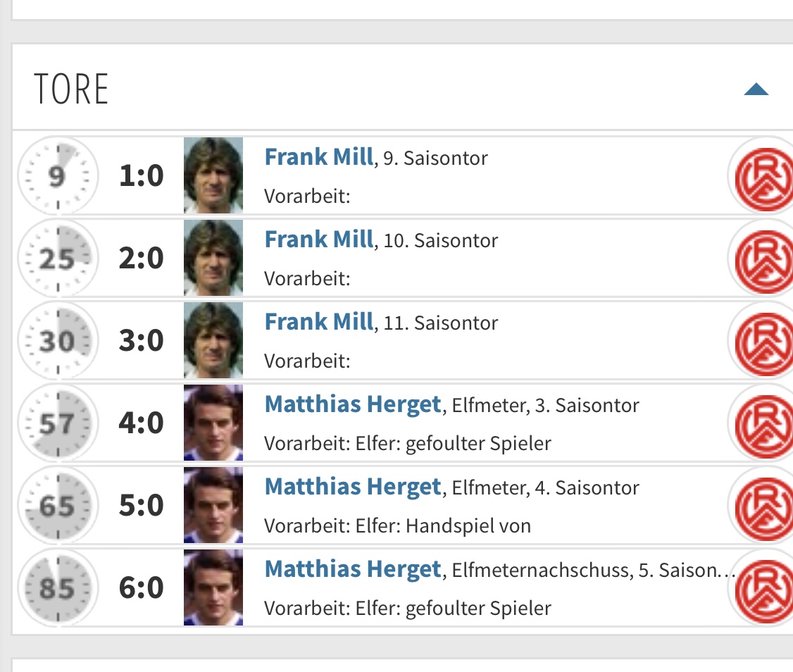Open Matthias Herget link for Elfmeternachschuss goal

[352, 568]
